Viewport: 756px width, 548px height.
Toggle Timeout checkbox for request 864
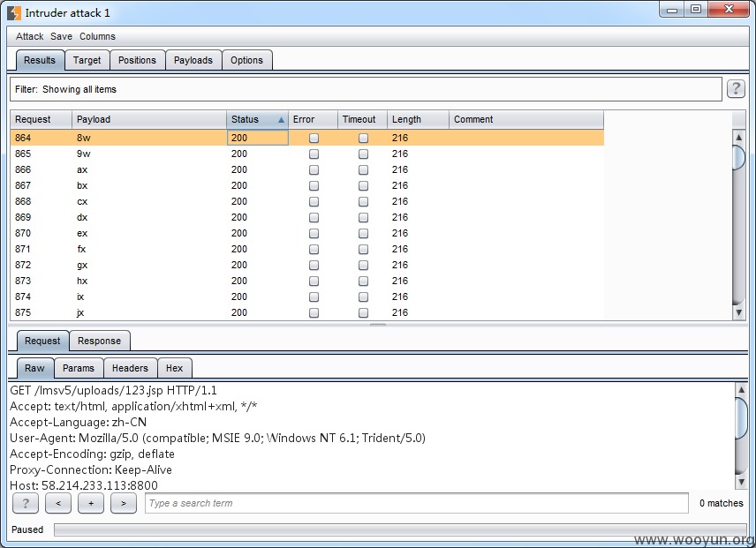point(364,139)
